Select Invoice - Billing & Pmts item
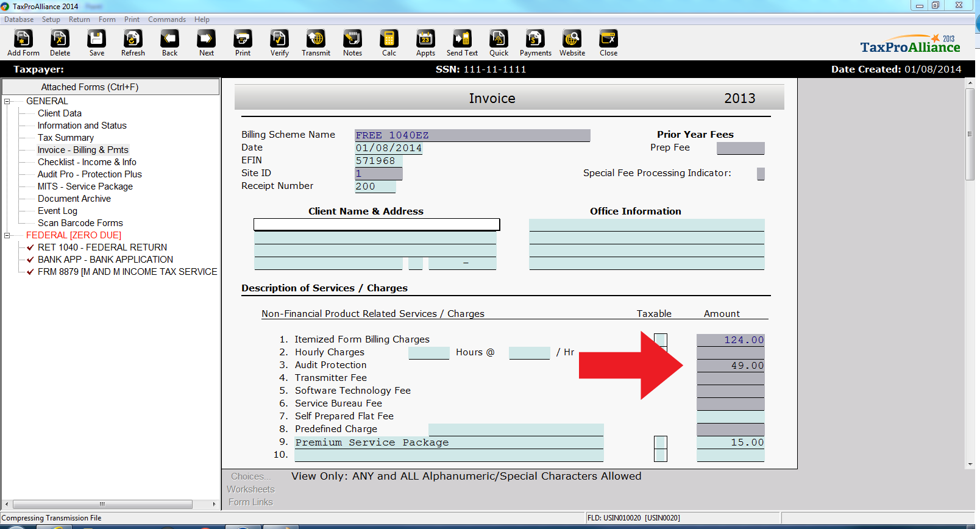Image resolution: width=980 pixels, height=529 pixels. click(83, 150)
